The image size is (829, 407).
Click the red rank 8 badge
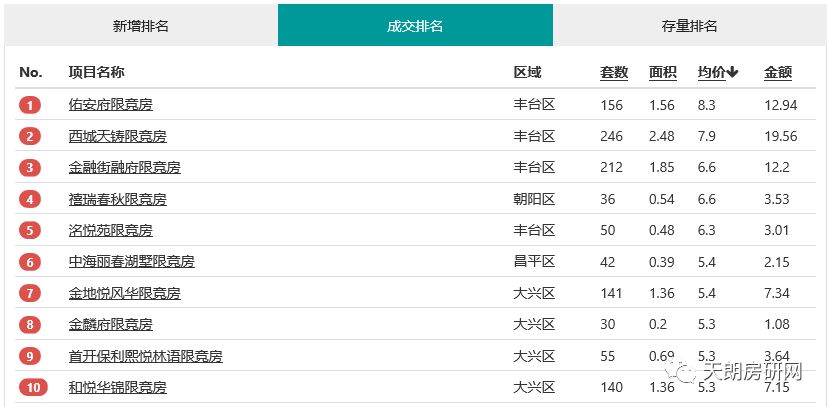coord(30,325)
